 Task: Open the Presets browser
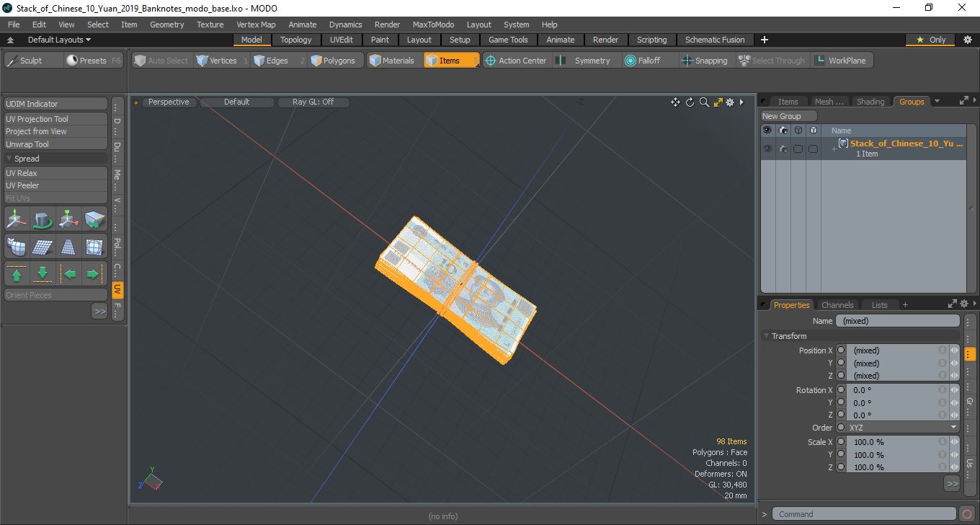tap(94, 61)
